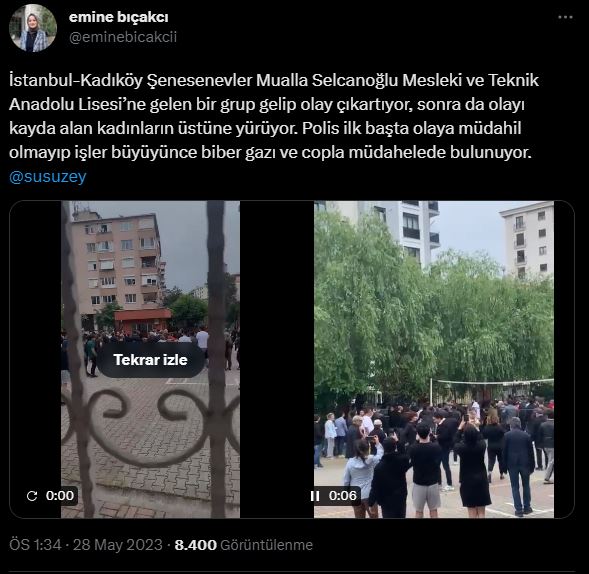589x574 pixels.
Task: Click the black gap between the two videos
Action: pos(277,360)
